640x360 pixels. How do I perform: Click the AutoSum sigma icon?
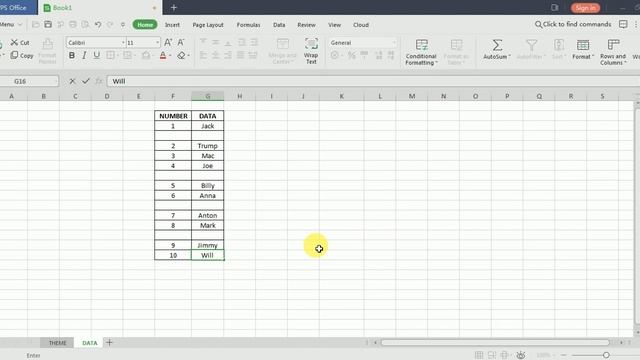click(497, 45)
